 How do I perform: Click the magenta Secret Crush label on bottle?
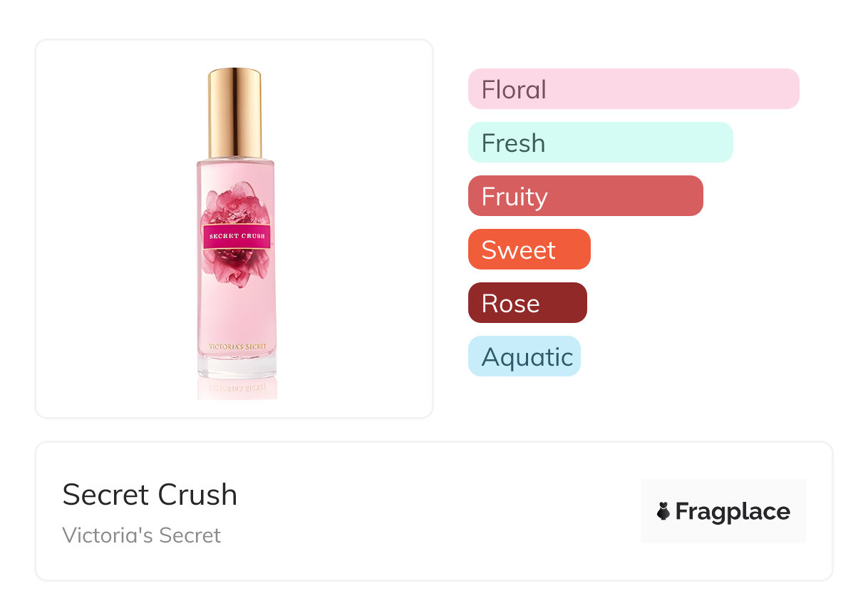(x=237, y=236)
